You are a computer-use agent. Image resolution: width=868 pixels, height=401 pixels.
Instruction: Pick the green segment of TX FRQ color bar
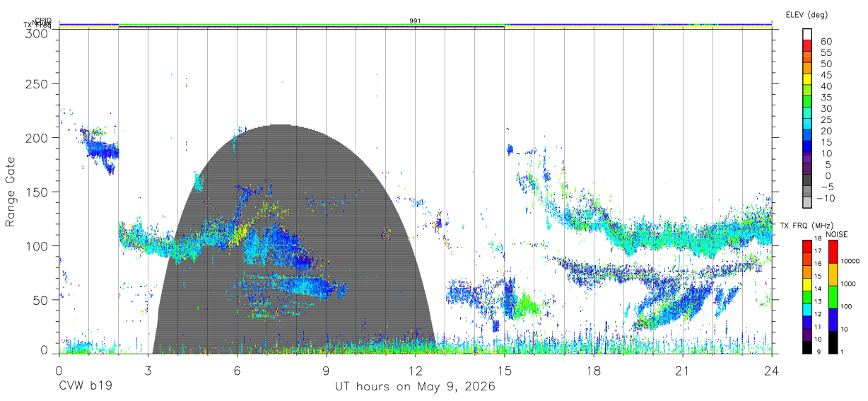[x=807, y=296]
